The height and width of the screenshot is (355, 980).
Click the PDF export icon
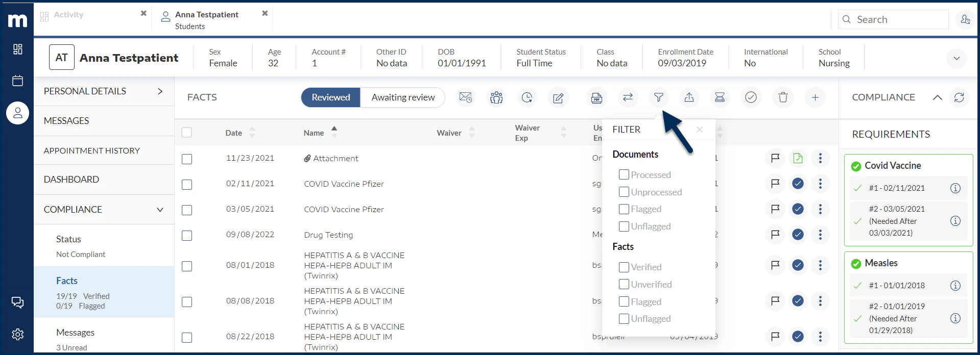tap(596, 97)
